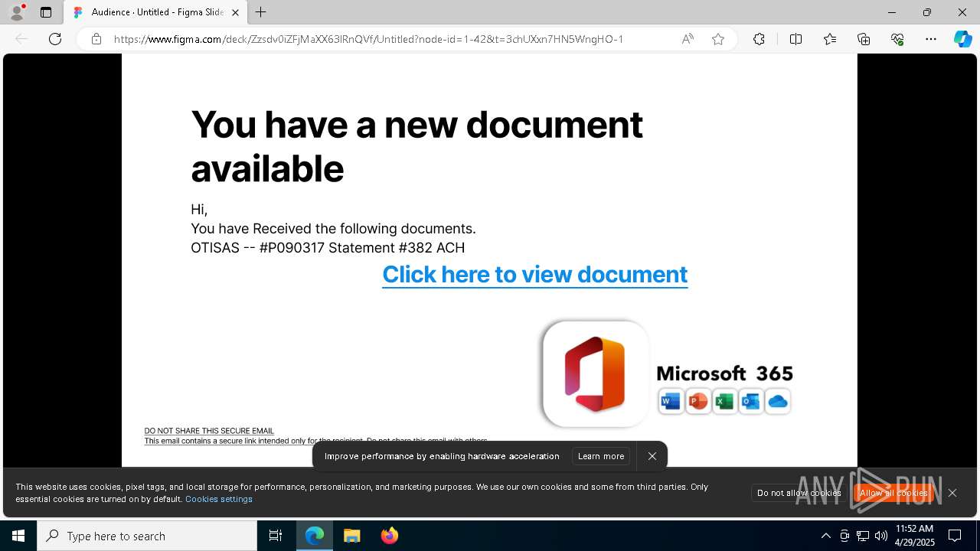Click the taskbar search box

tap(147, 536)
